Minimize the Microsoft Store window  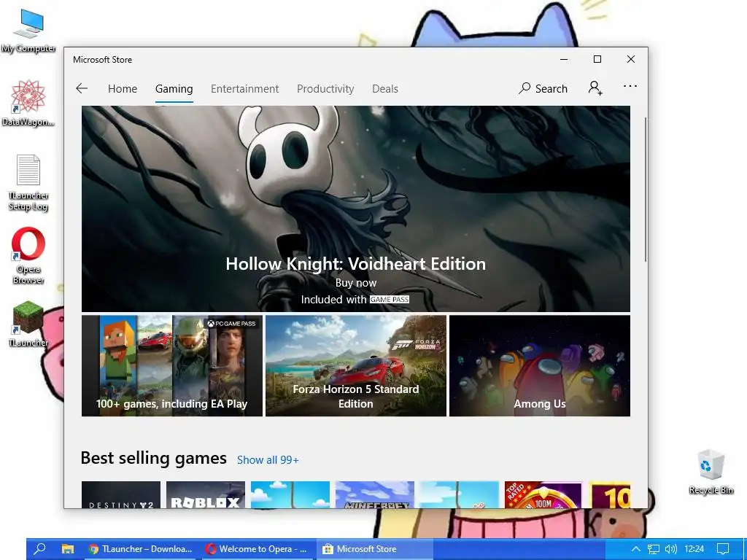(564, 60)
